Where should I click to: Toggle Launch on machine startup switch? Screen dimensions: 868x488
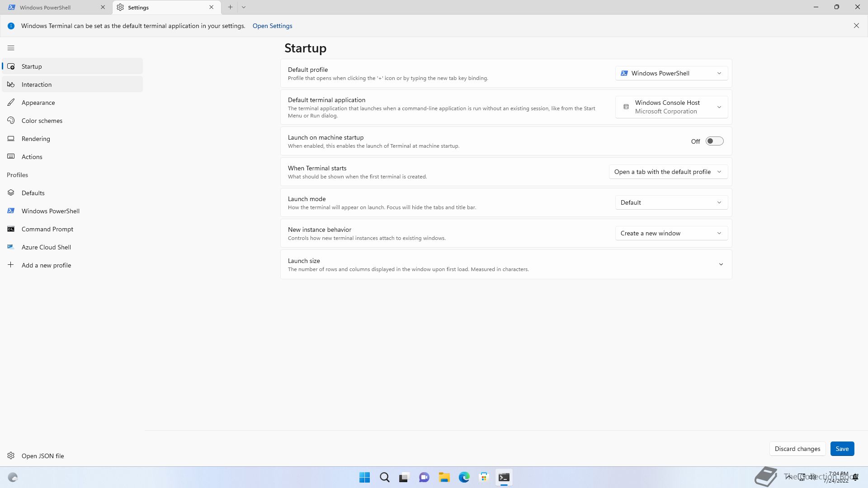click(x=714, y=141)
